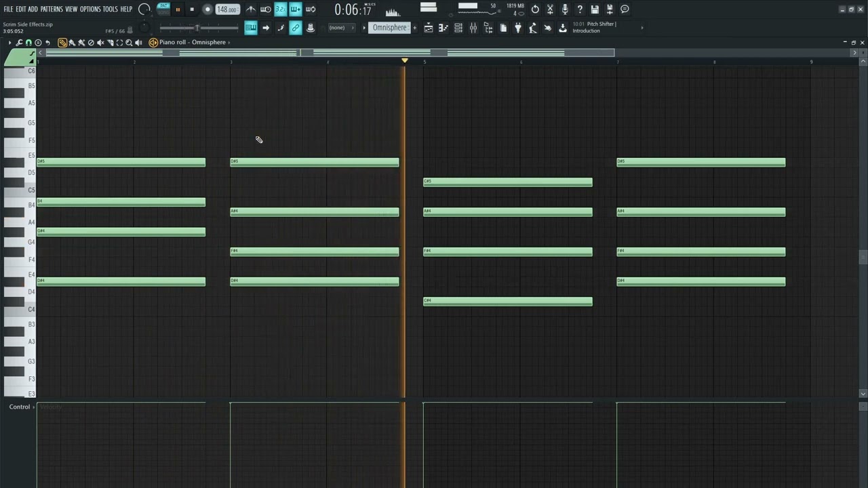Select the Slice tool in piano roll toolbar
Viewport: 868px width, 488px height.
coord(110,42)
